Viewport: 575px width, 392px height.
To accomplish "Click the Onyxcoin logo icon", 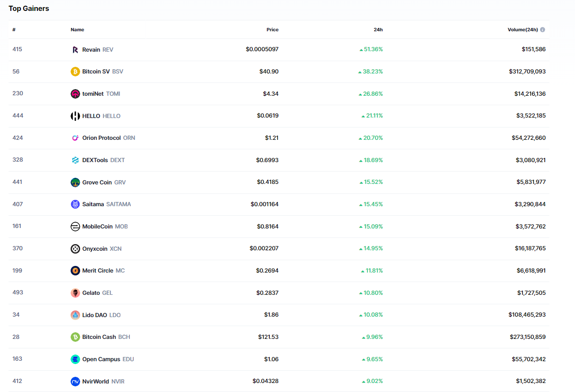I will pos(75,249).
